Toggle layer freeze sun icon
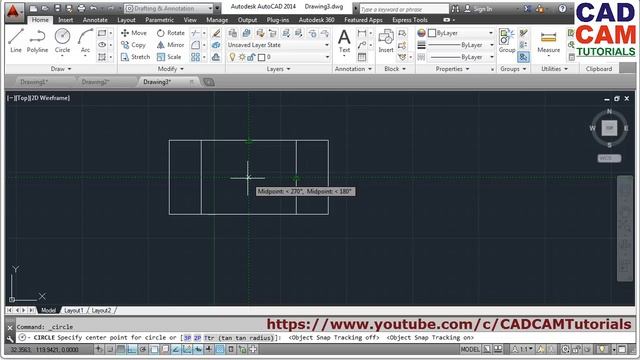The height and width of the screenshot is (360, 640). [242, 57]
